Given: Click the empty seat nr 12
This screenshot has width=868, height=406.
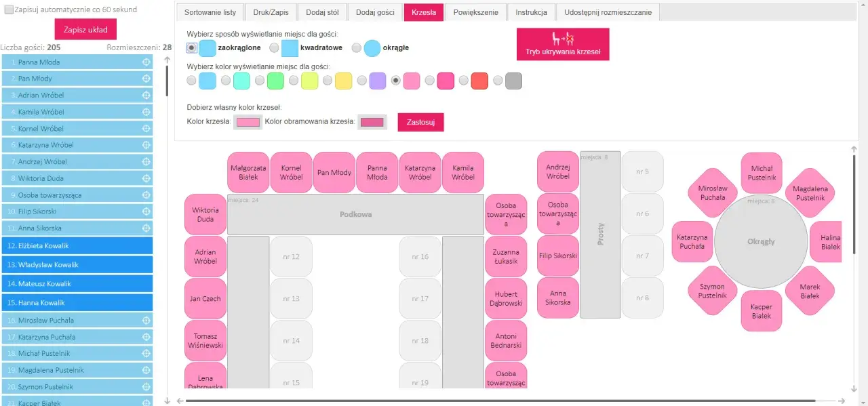Looking at the screenshot, I should click(291, 257).
